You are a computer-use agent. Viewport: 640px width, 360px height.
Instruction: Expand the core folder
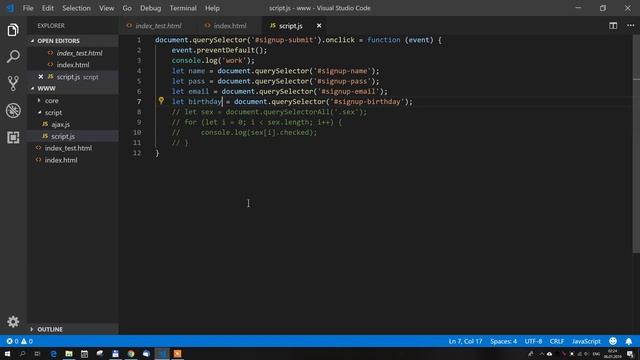(x=51, y=100)
